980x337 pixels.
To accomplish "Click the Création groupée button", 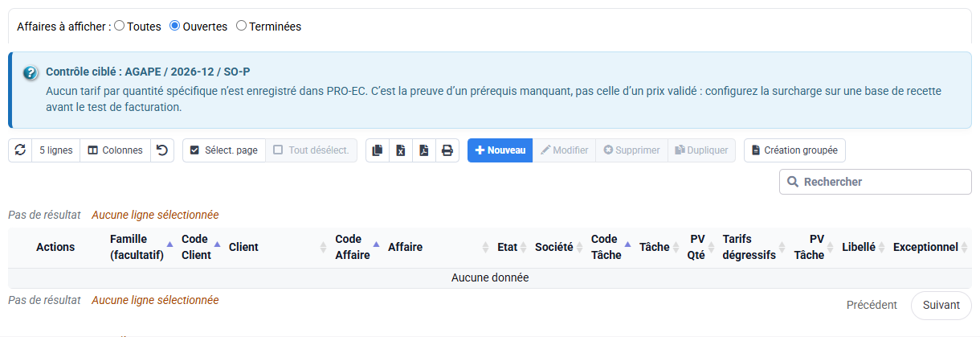I will (794, 150).
